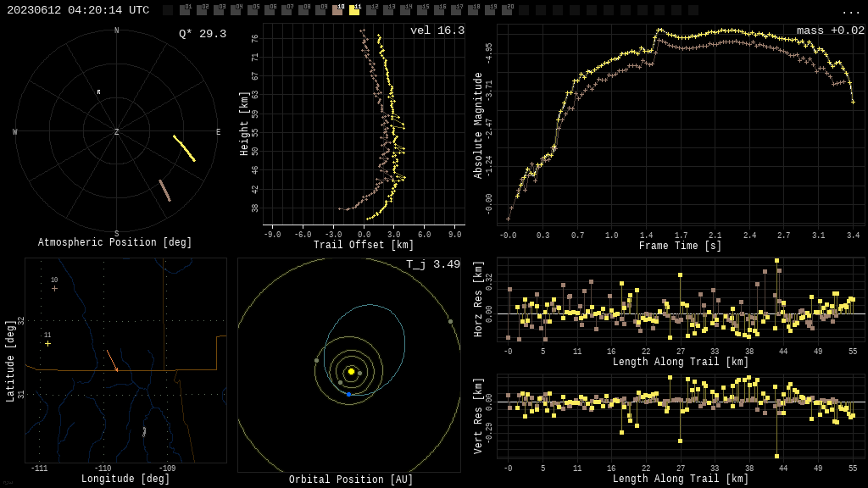Viewport: 868px width, 488px height.
Task: Click the station 05 square in top bar
Action: [253, 10]
